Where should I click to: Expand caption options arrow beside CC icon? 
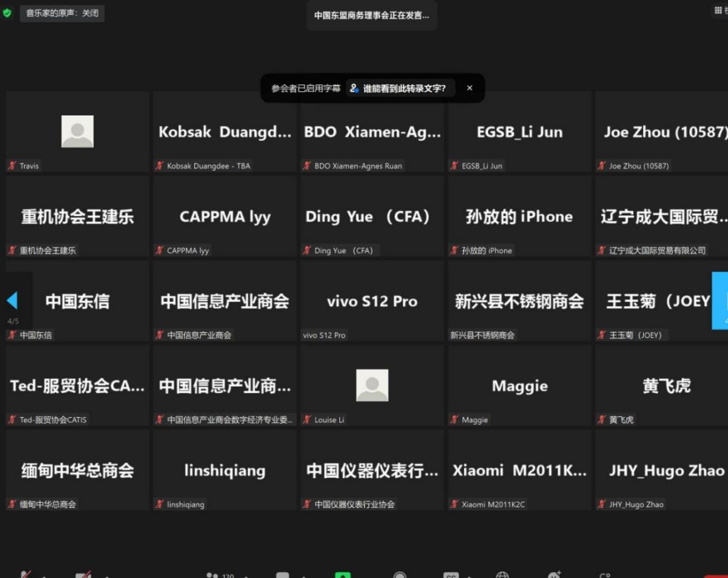point(470,576)
